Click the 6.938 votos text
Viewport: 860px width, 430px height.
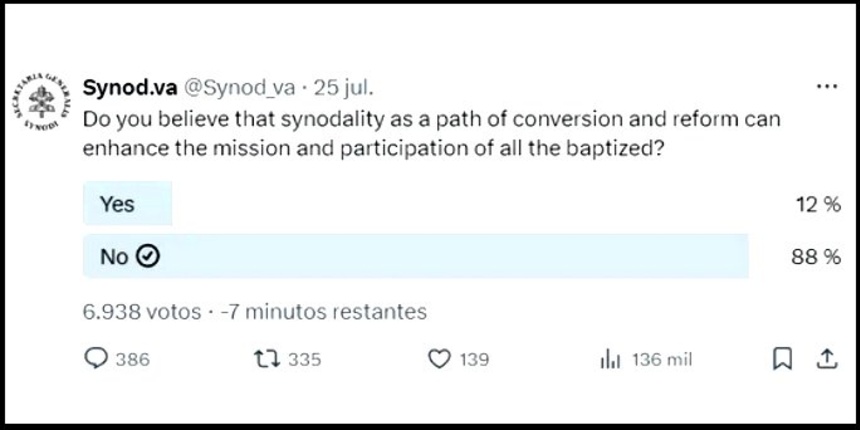(x=142, y=312)
